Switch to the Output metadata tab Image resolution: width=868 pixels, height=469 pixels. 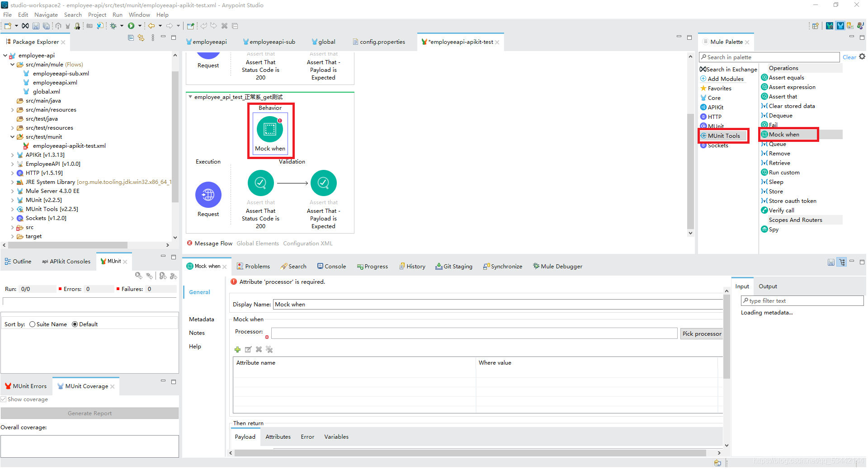pos(768,286)
